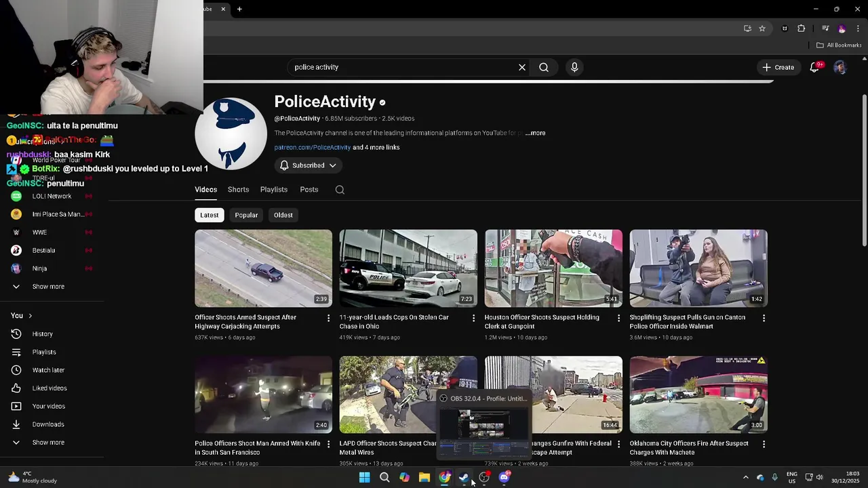The image size is (868, 488).
Task: Open Chrome media controls icon
Action: click(x=825, y=28)
